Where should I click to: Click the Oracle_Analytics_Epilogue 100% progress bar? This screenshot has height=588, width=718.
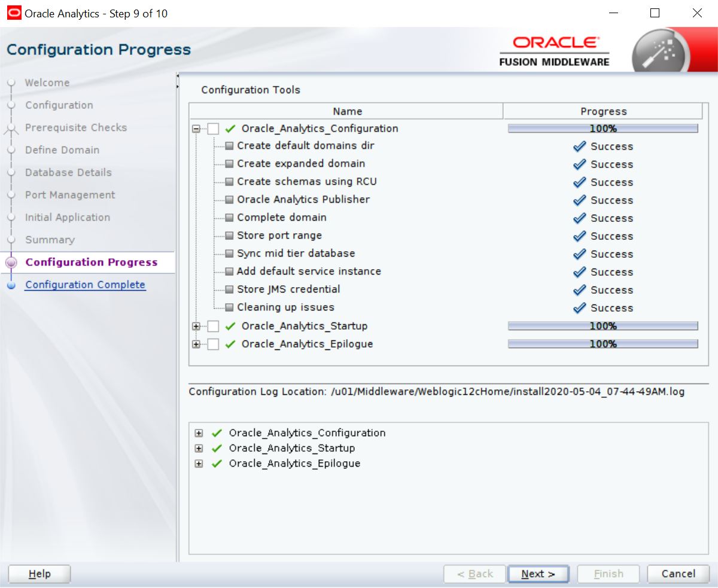[x=603, y=344]
